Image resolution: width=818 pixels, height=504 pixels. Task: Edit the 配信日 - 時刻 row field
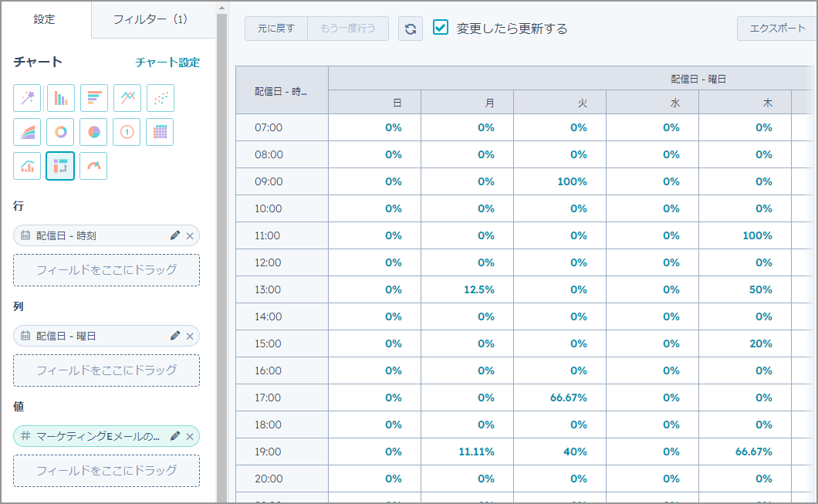point(174,236)
